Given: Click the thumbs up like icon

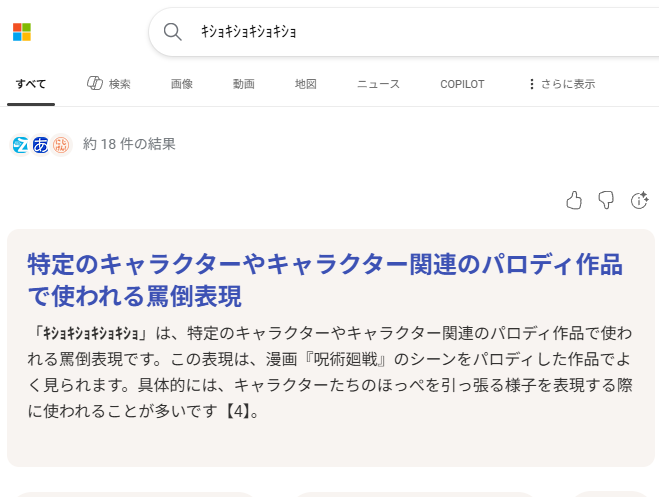Looking at the screenshot, I should point(574,201).
